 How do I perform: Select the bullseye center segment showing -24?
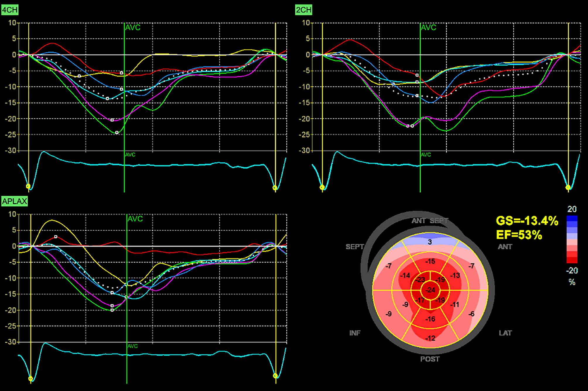pyautogui.click(x=430, y=290)
